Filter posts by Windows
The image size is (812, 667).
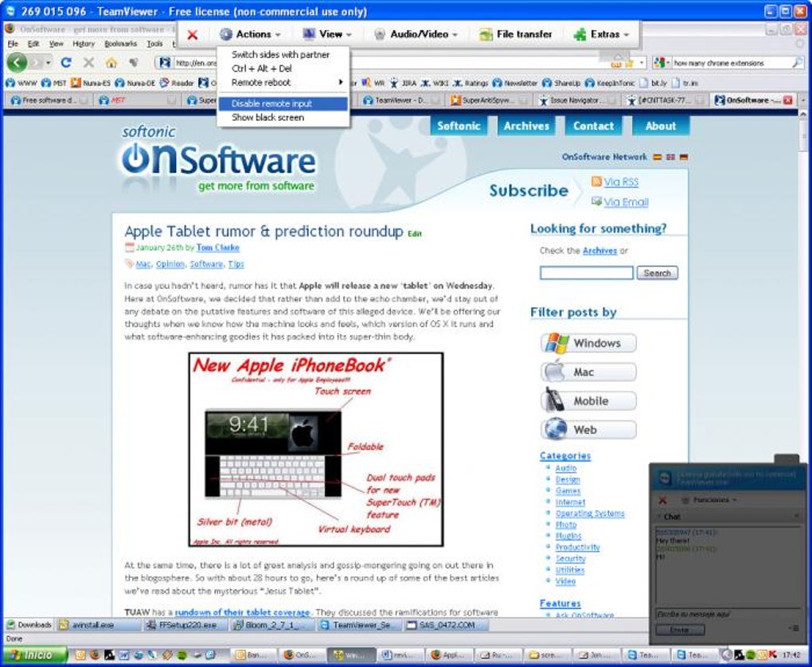tap(589, 343)
